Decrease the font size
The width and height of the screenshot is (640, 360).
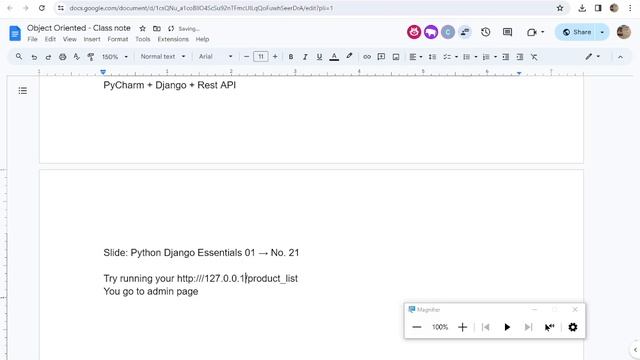point(246,57)
